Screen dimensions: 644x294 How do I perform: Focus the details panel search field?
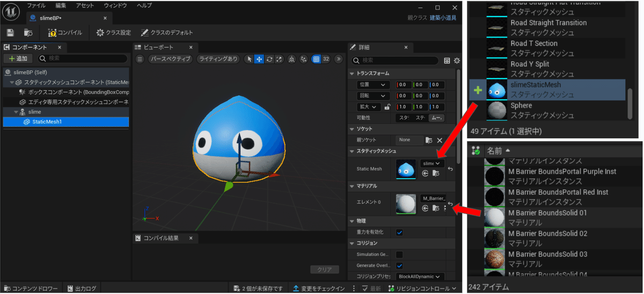coord(395,60)
